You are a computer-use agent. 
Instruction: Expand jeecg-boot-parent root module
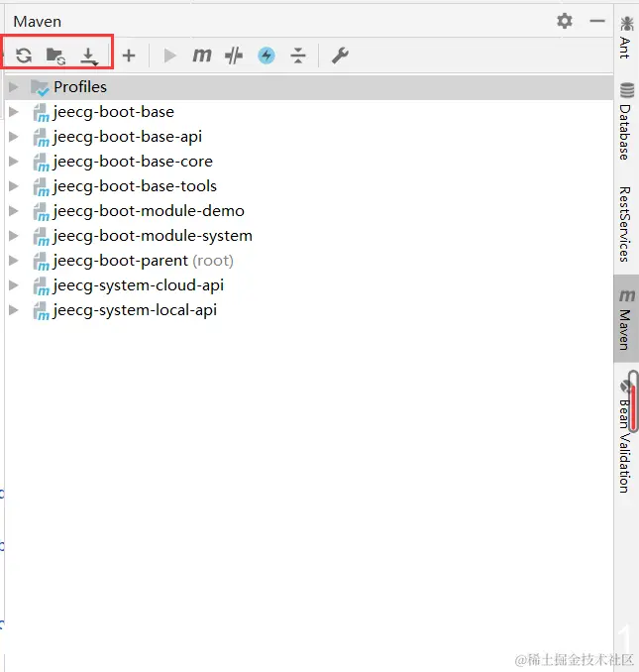(14, 261)
